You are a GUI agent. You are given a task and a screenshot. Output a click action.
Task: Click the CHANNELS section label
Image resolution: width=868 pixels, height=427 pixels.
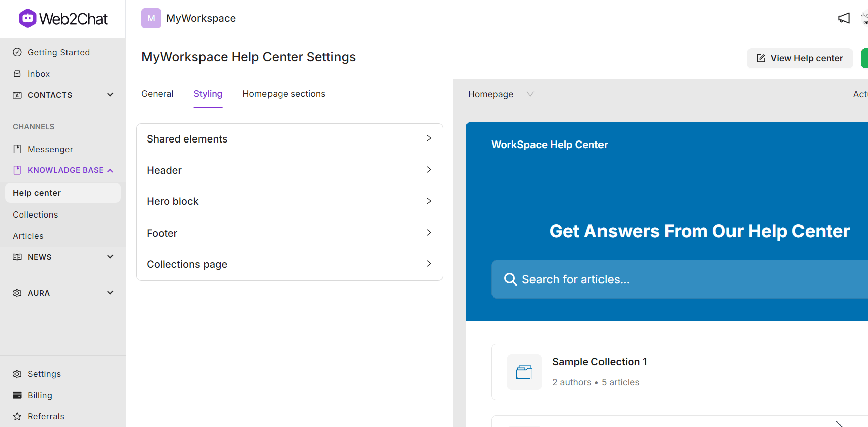(x=34, y=127)
